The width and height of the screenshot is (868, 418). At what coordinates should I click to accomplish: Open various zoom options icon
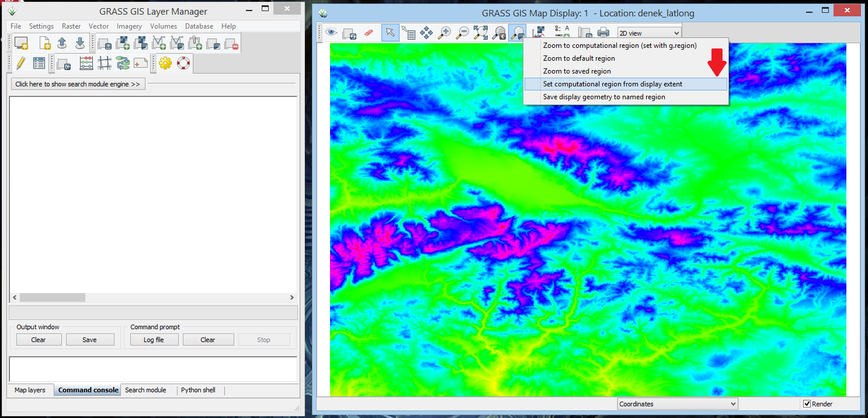517,33
